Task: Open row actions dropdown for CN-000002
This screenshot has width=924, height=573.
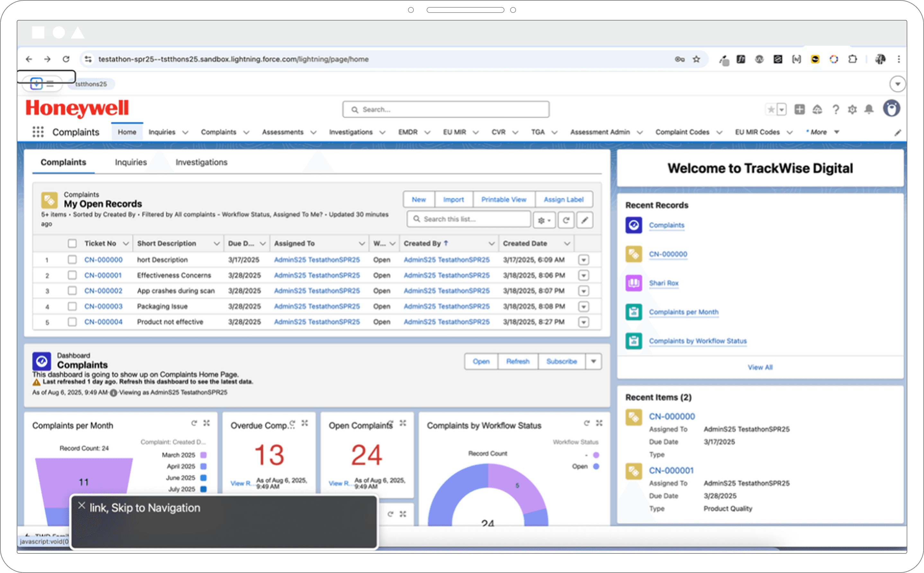Action: (x=584, y=291)
